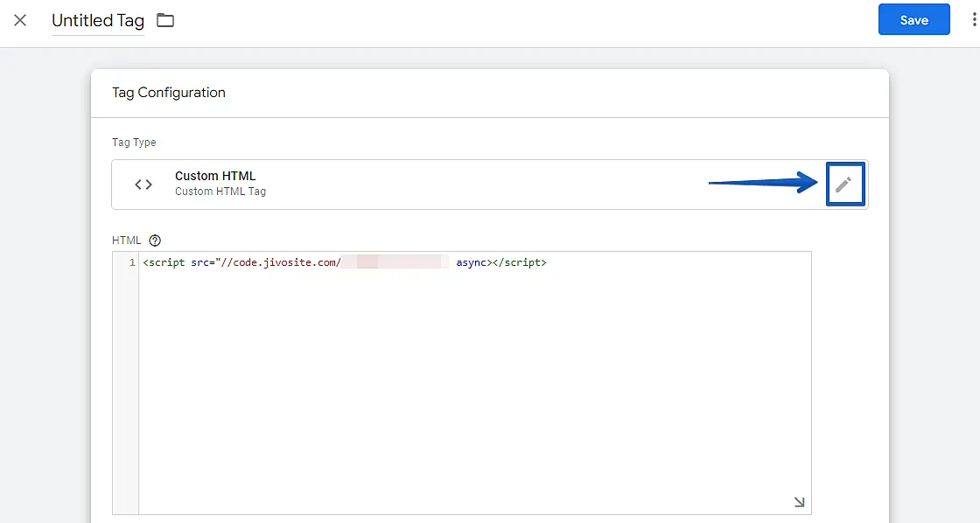Image resolution: width=980 pixels, height=523 pixels.
Task: Grab the editor resize handle arrow
Action: coord(799,502)
